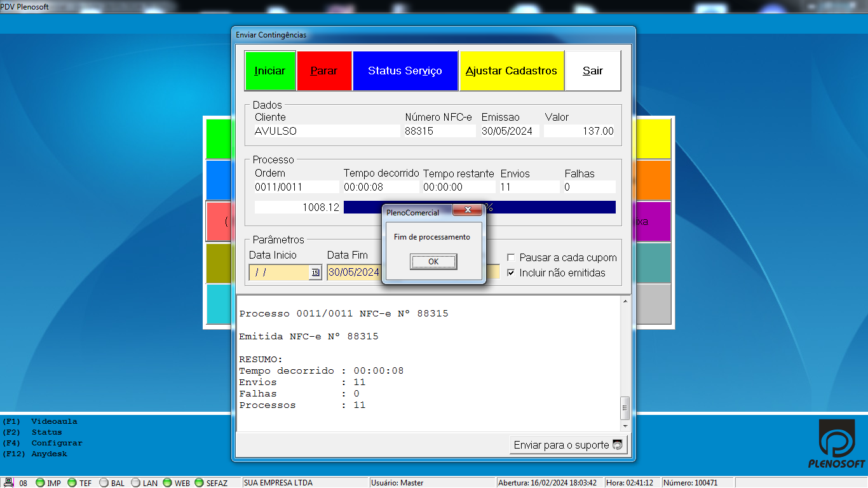This screenshot has width=868, height=488.
Task: Click the yellow tile in the main window
Action: 653,139
